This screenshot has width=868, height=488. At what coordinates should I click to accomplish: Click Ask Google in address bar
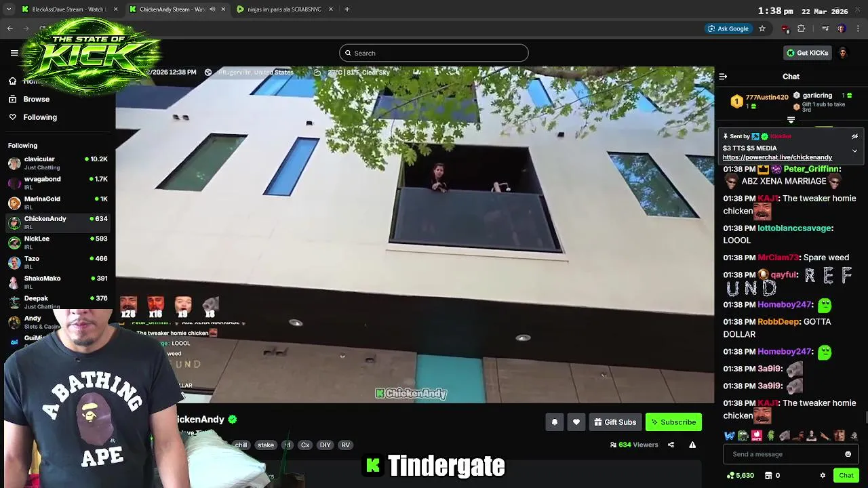728,28
